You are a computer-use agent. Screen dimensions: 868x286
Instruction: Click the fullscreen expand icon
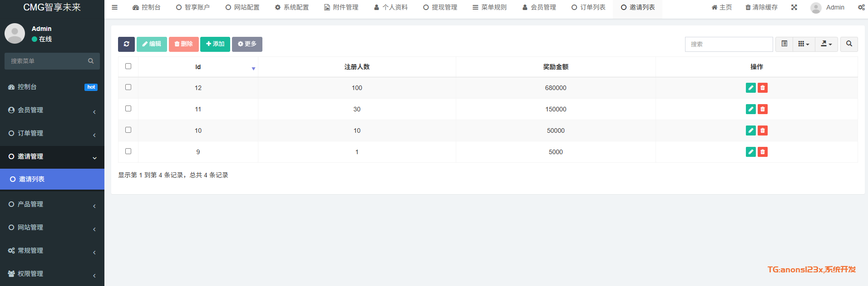[x=794, y=7]
